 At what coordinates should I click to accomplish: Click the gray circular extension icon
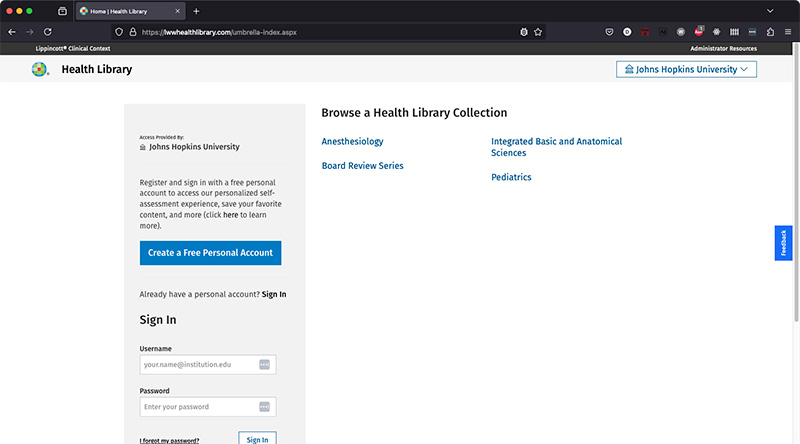(681, 32)
